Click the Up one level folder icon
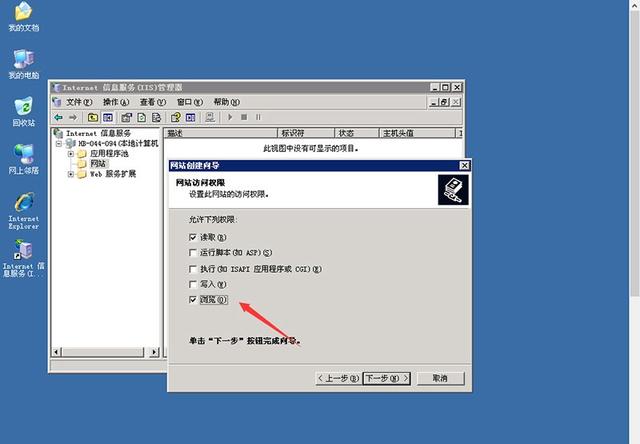640x444 pixels. click(93, 118)
